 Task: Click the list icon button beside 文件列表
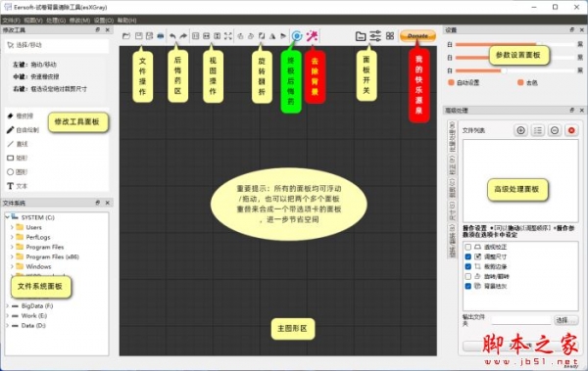538,130
